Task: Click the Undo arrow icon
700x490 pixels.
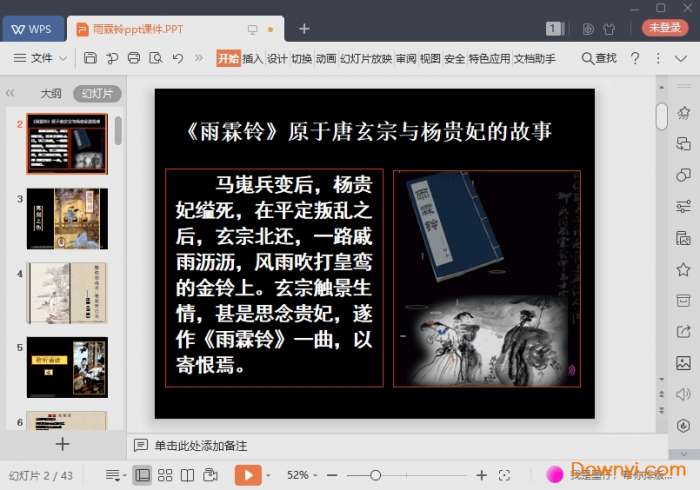Action: tap(177, 59)
